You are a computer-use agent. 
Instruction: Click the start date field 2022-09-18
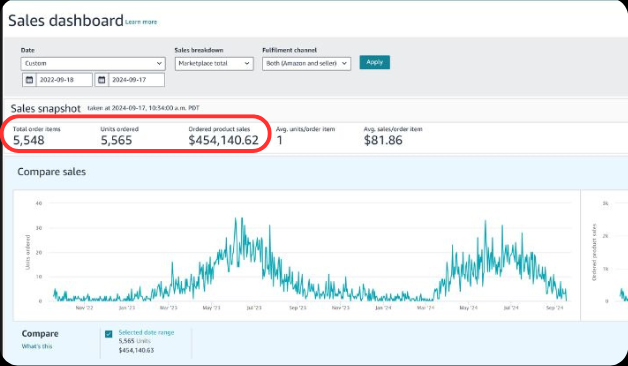(64, 80)
